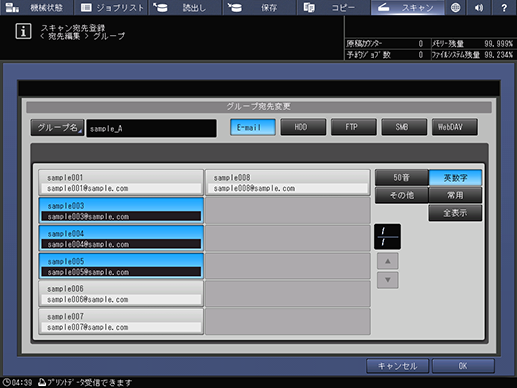Switch to the コピー copy tab
Image resolution: width=517 pixels, height=388 pixels.
point(333,7)
